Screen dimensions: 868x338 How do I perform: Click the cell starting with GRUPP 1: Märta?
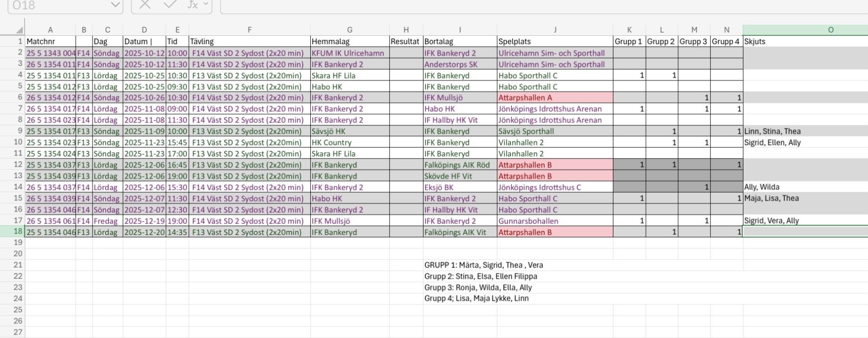[483, 265]
